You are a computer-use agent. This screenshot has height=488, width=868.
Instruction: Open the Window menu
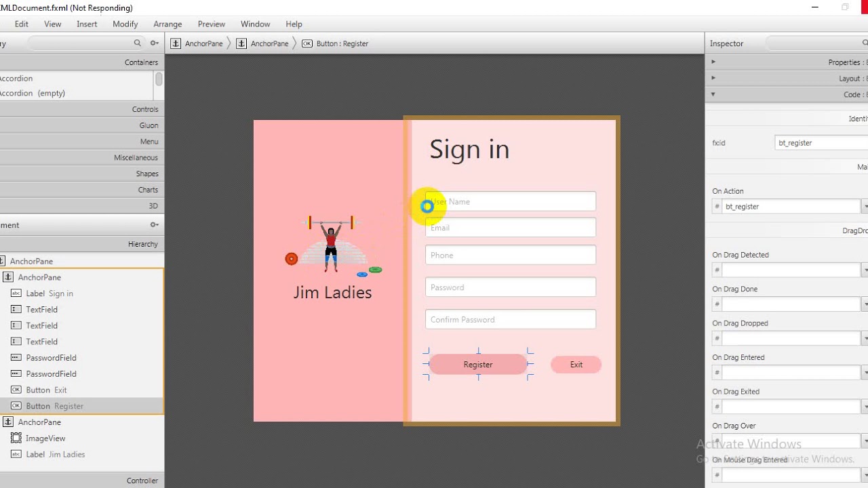point(256,24)
